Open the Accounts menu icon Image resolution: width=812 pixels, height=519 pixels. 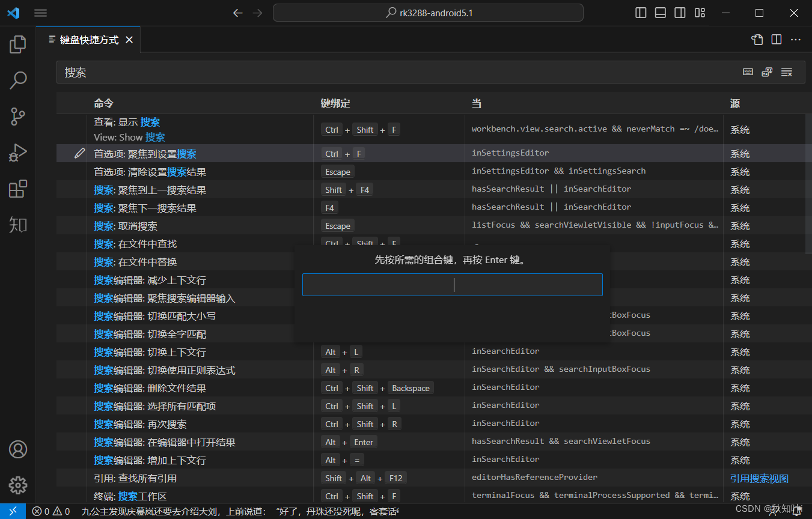(x=18, y=449)
